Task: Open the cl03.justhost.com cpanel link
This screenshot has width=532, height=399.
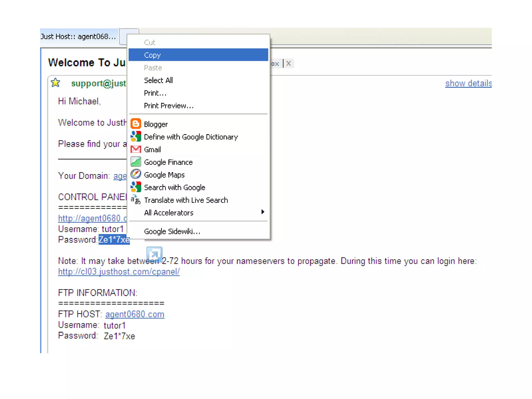Action: click(119, 272)
